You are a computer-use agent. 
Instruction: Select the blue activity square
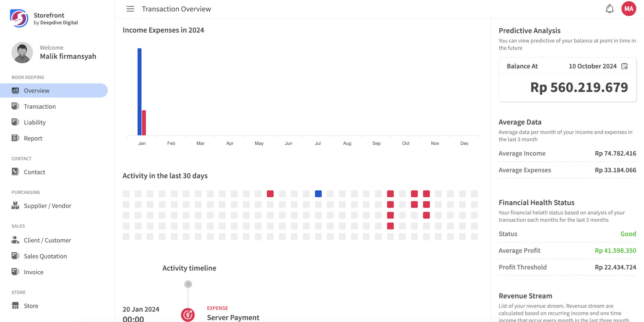[318, 194]
